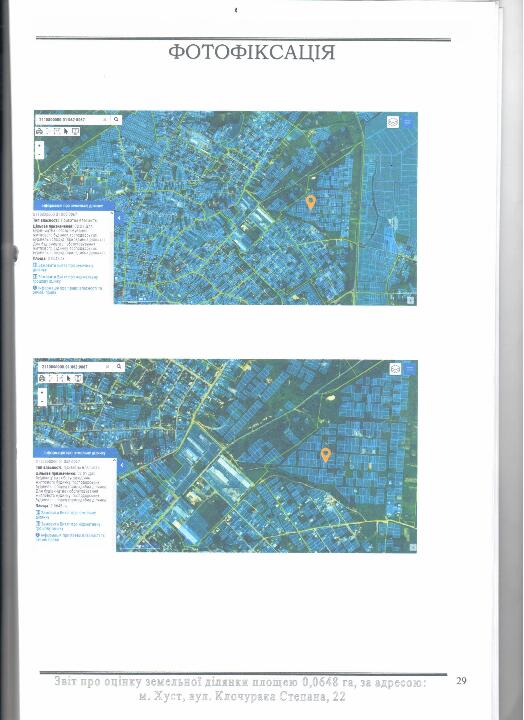This screenshot has width=524, height=720.
Task: Open the blue menu button on the lower map
Action: point(410,369)
